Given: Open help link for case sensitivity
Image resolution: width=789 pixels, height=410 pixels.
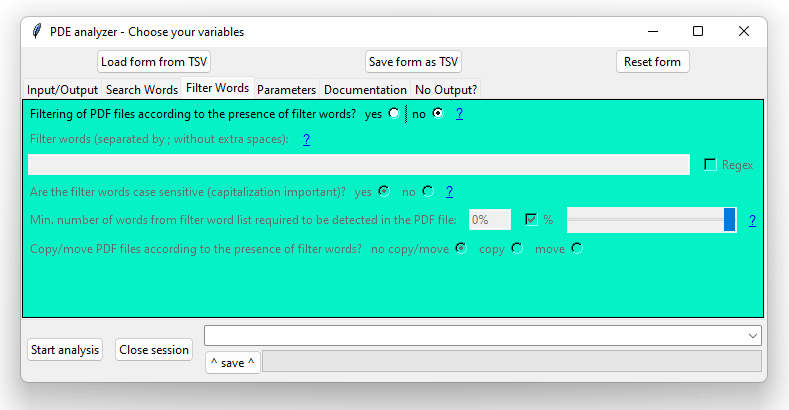Looking at the screenshot, I should (x=449, y=191).
